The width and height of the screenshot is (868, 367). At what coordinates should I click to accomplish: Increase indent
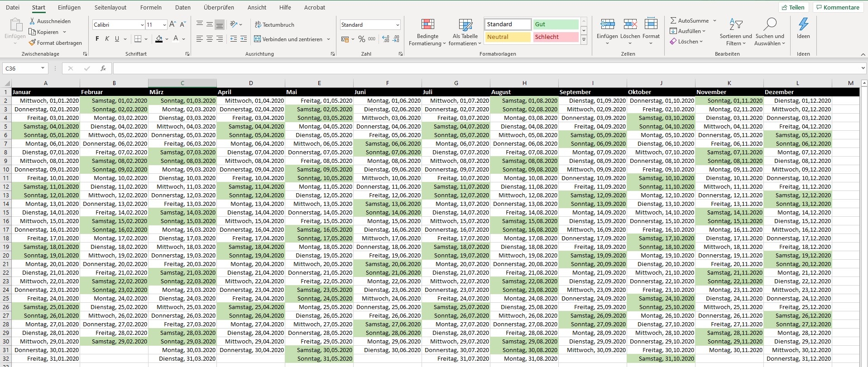(244, 39)
